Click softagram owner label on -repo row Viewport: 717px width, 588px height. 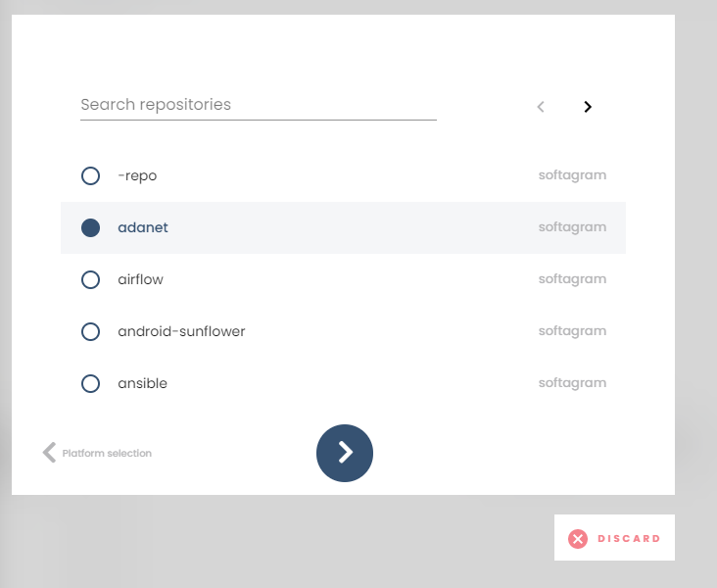pos(572,175)
